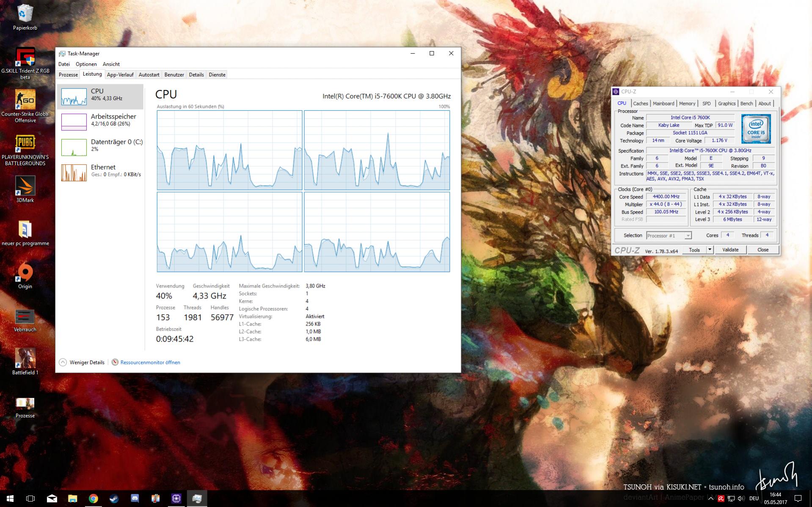This screenshot has height=507, width=812.
Task: Open the Avira tray icon
Action: pos(721,499)
